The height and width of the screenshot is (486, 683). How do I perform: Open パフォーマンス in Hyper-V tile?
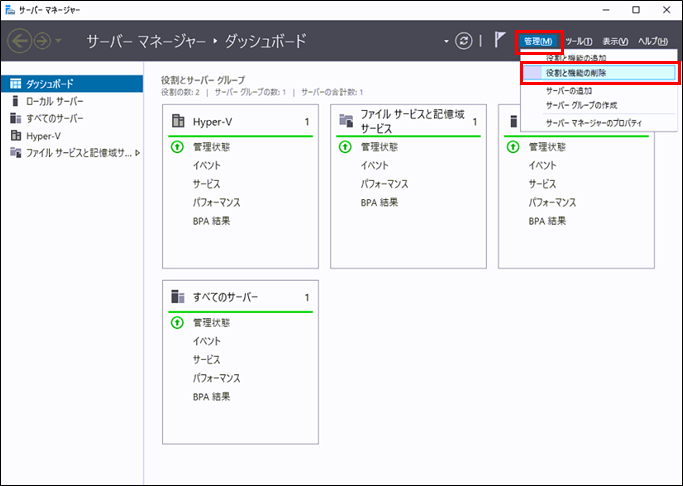[216, 202]
